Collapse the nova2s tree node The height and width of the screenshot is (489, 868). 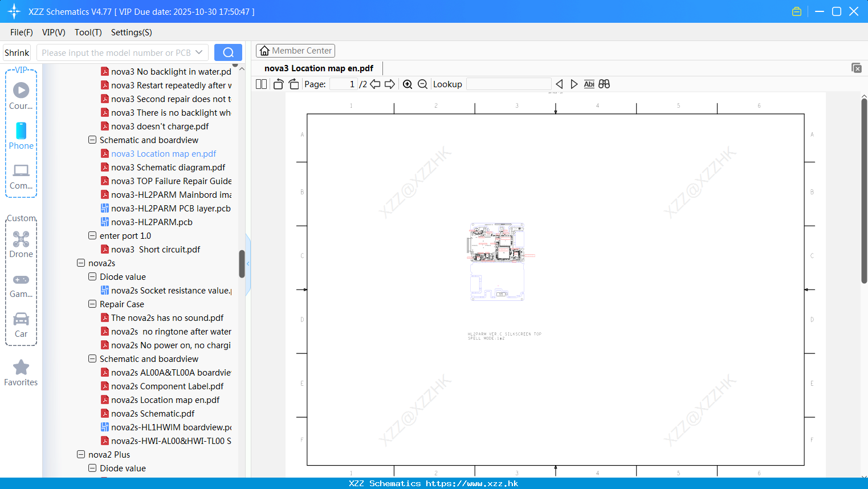point(81,263)
